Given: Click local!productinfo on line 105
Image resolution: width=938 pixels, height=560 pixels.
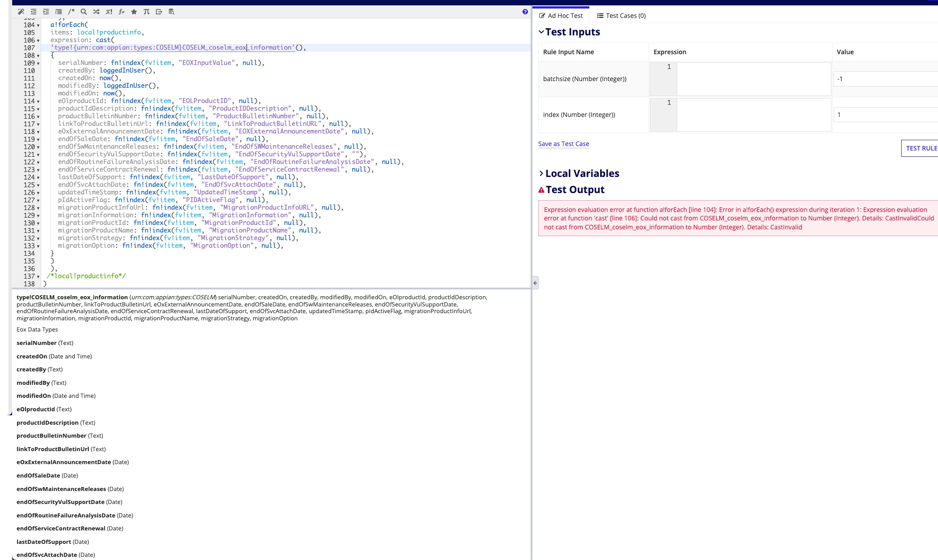Looking at the screenshot, I should point(109,32).
